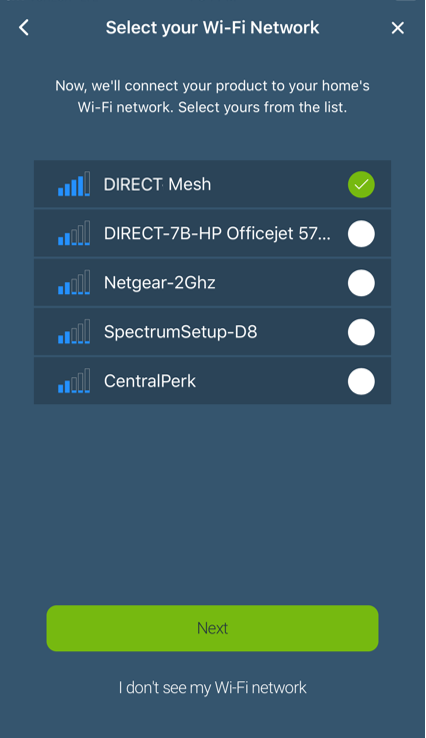This screenshot has width=426, height=738.
Task: Tap the signal icon beside CentralPerk
Action: coord(74,381)
